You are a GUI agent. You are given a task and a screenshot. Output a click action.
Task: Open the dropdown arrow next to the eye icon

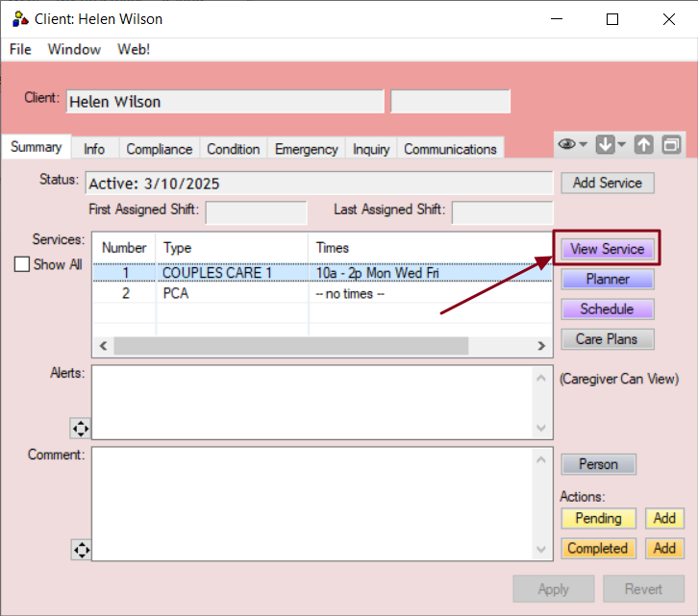coord(584,144)
